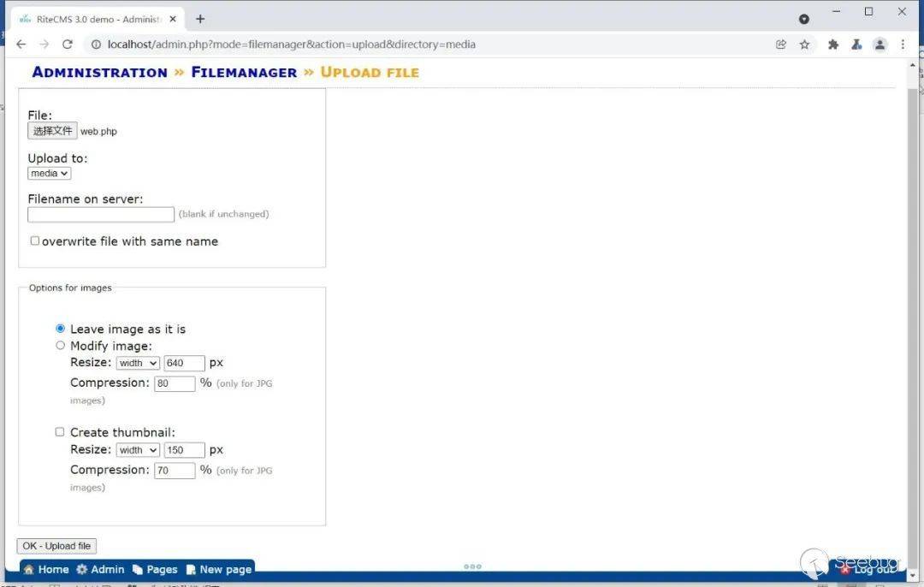Open Home in the bottom admin menu

click(46, 569)
